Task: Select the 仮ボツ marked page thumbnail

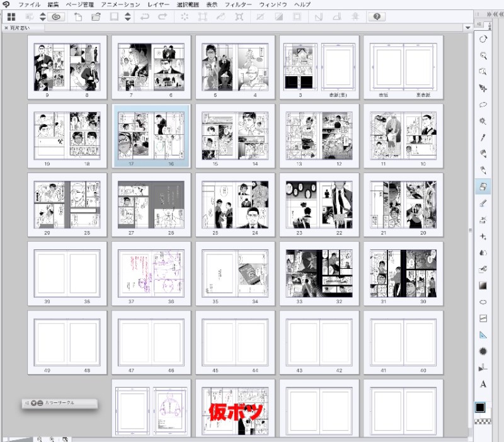Action: (x=235, y=408)
